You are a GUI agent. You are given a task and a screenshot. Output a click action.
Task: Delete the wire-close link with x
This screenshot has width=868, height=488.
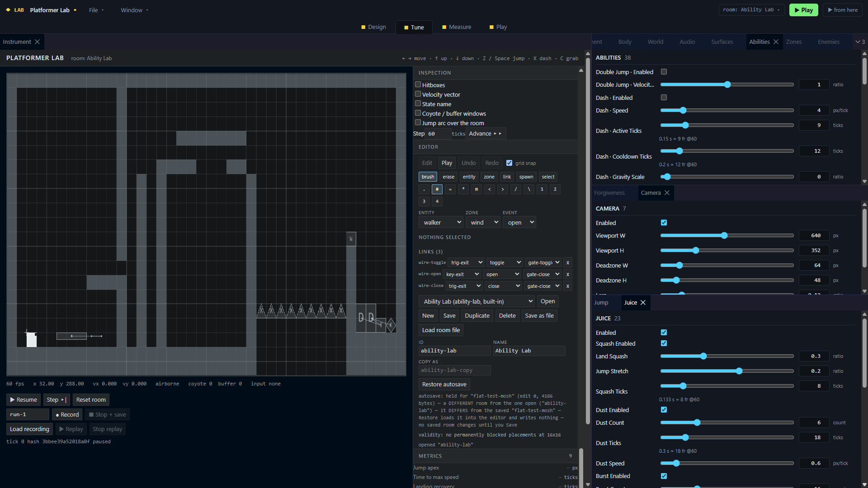pyautogui.click(x=568, y=286)
